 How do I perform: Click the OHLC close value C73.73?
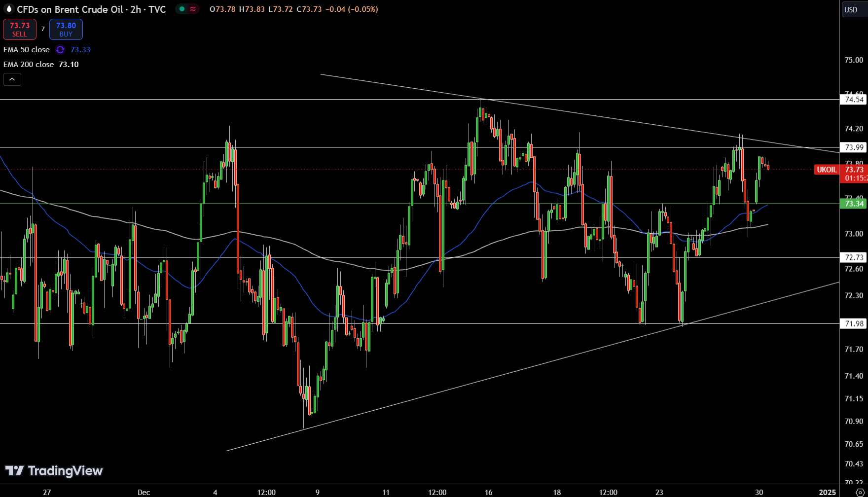pyautogui.click(x=310, y=9)
